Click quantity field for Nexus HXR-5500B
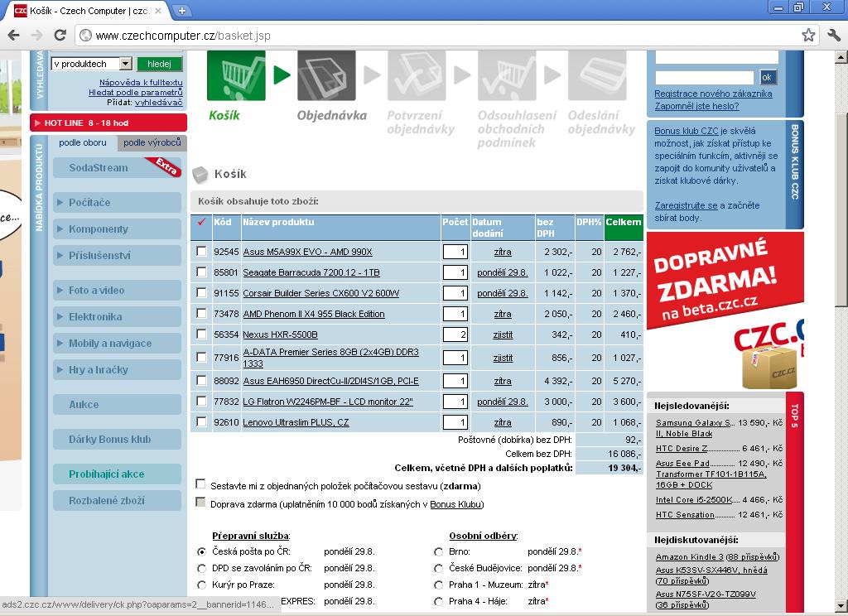The height and width of the screenshot is (616, 848). (x=455, y=334)
